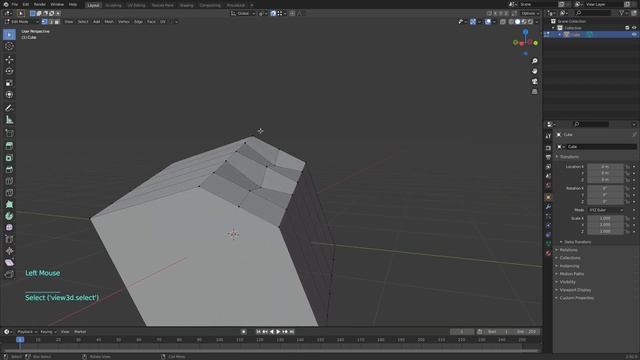Click the pan view hand icon
640x360 pixels.
click(x=534, y=71)
